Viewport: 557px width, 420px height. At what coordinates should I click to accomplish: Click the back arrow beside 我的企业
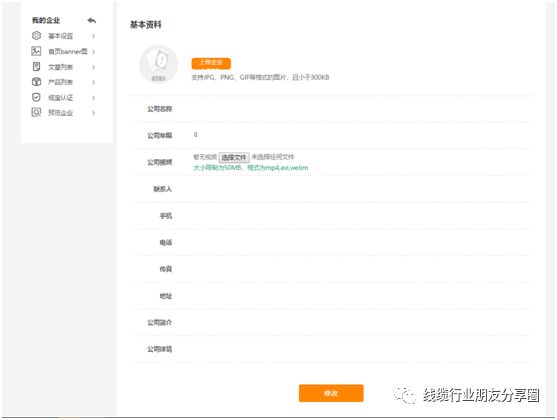92,21
